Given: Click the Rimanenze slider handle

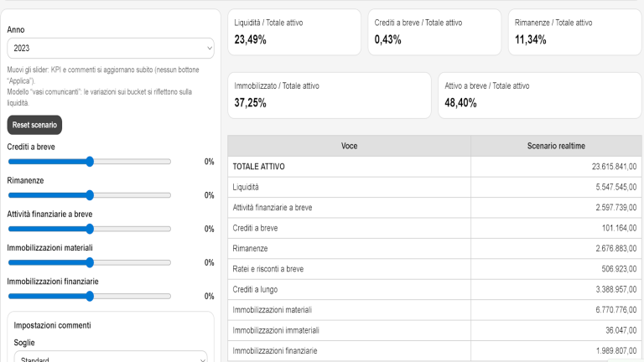Looking at the screenshot, I should pyautogui.click(x=89, y=195).
